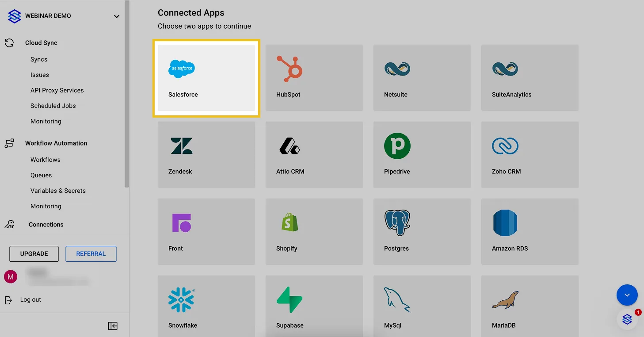Navigate to Scheduled Jobs
The image size is (644, 337).
[x=53, y=106]
